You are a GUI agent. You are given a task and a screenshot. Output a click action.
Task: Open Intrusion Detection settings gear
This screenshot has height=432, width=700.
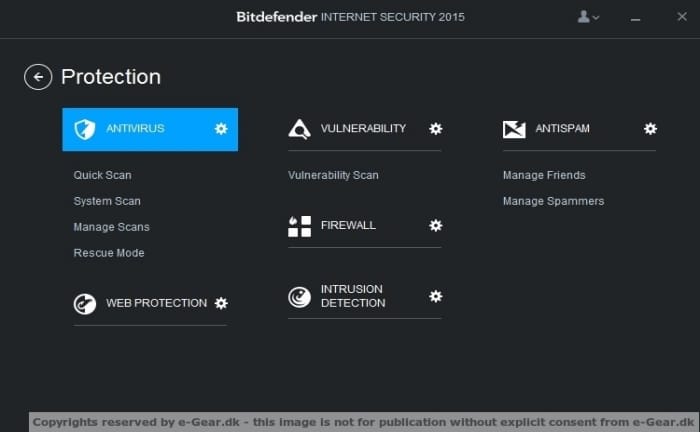click(435, 296)
